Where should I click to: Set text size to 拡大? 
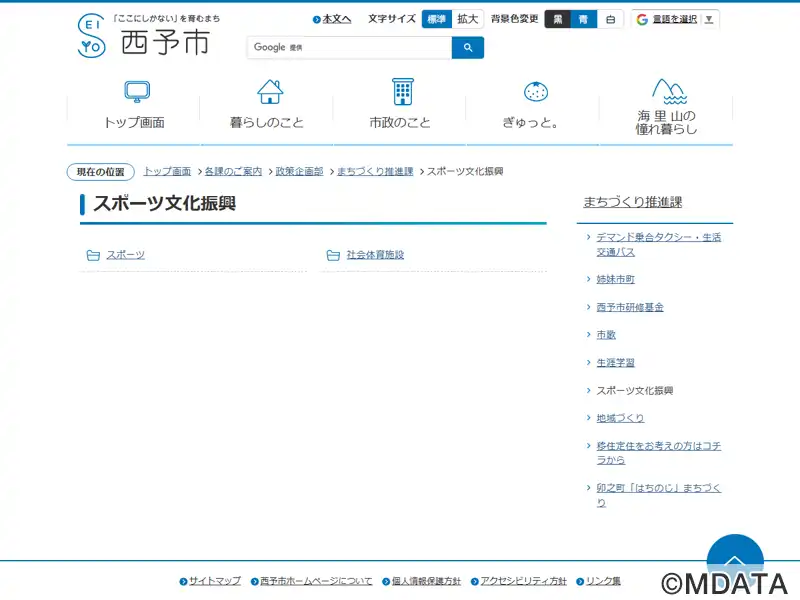point(468,19)
